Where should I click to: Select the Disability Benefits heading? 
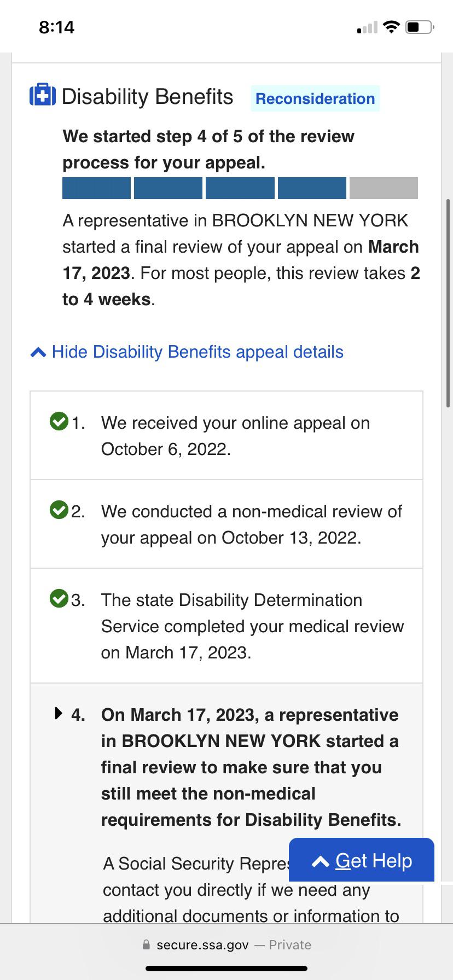pyautogui.click(x=148, y=96)
